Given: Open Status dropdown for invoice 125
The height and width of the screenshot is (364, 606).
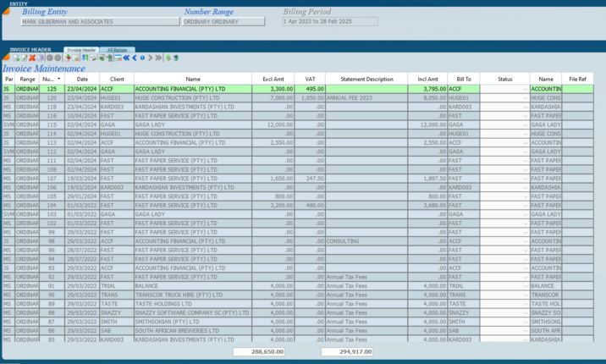Looking at the screenshot, I should [525, 88].
